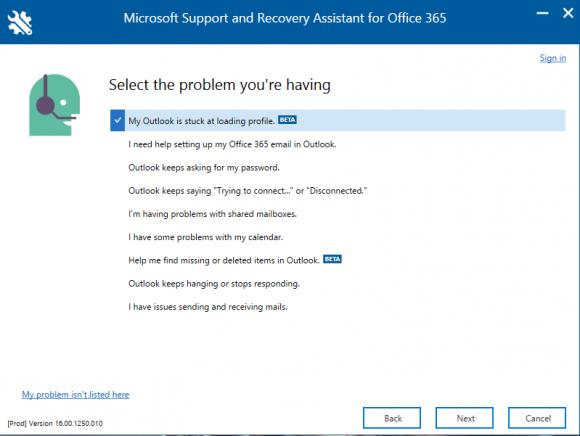Screen dimensions: 580x436
Task: Click the BETA badge beside loading profile
Action: click(x=287, y=120)
